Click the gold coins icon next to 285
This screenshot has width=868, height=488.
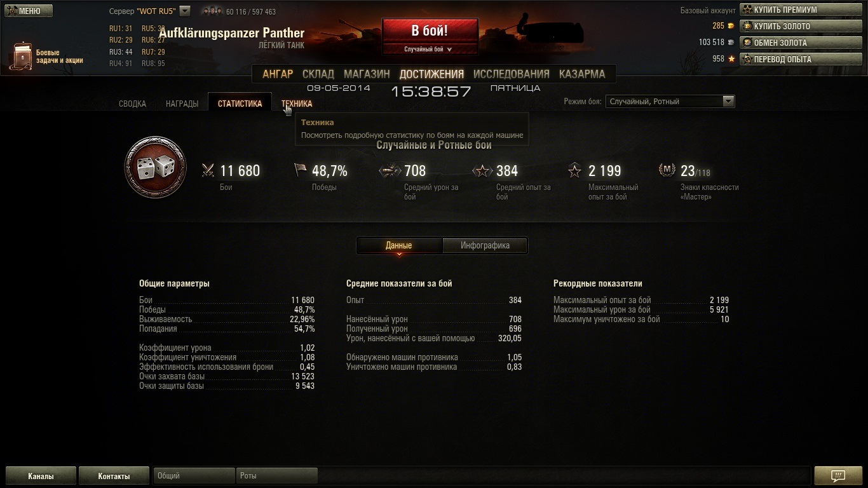coord(731,26)
